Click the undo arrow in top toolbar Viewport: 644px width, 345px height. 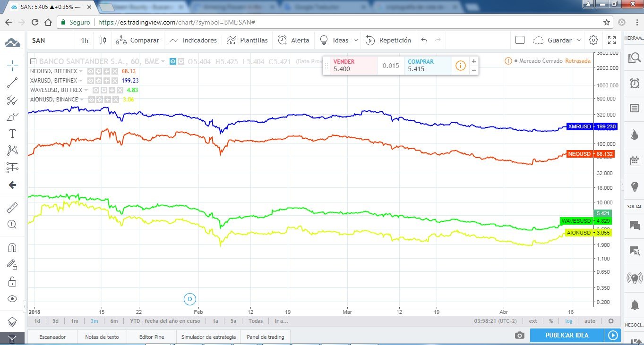pos(424,40)
